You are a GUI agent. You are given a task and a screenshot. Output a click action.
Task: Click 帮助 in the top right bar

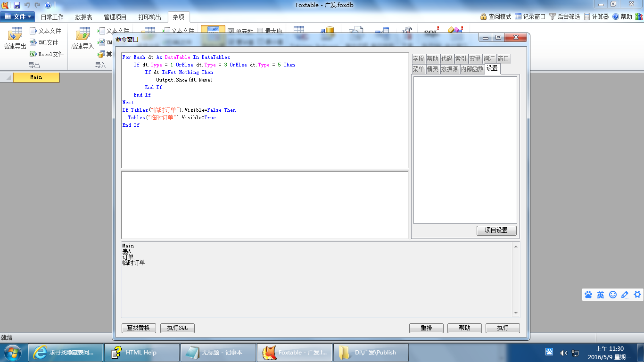point(622,16)
